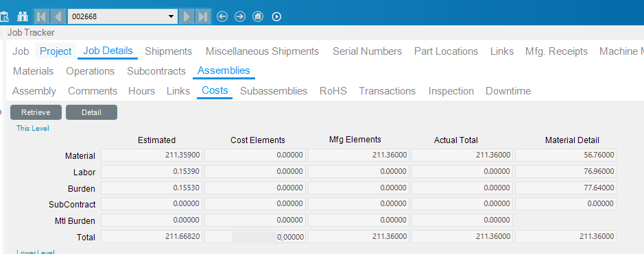Image resolution: width=644 pixels, height=254 pixels.
Task: Click the clipboard icon in the top toolbar
Action: [4, 17]
